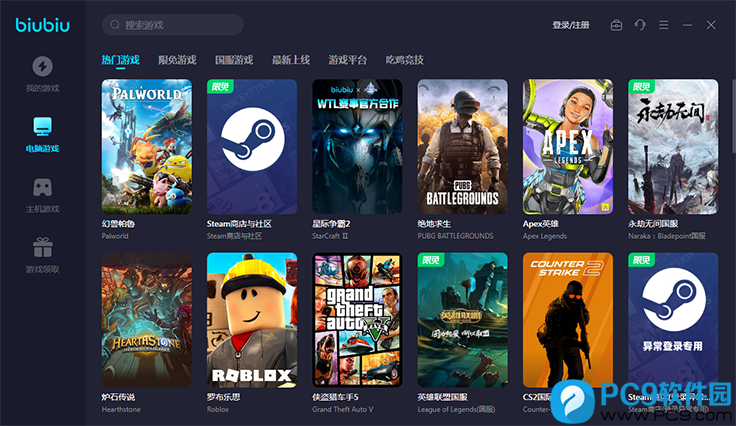736x426 pixels.
Task: Click the 炉石传说 game title
Action: (118, 397)
